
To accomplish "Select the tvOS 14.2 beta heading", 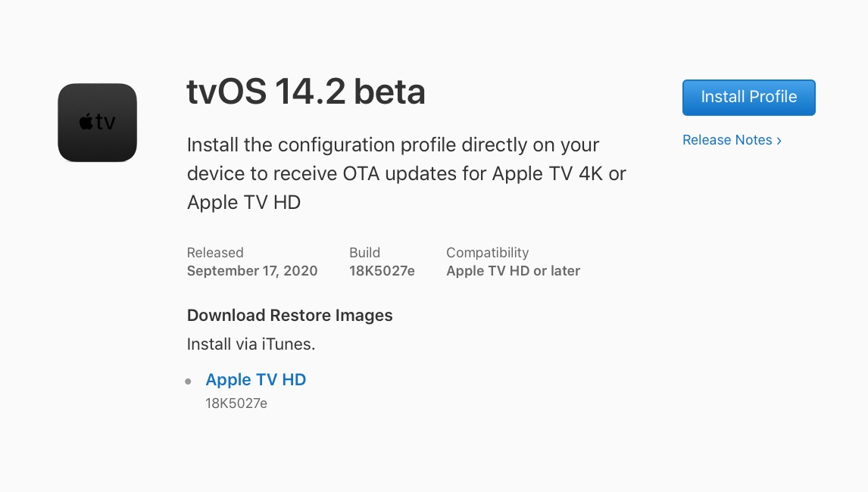I will click(306, 92).
